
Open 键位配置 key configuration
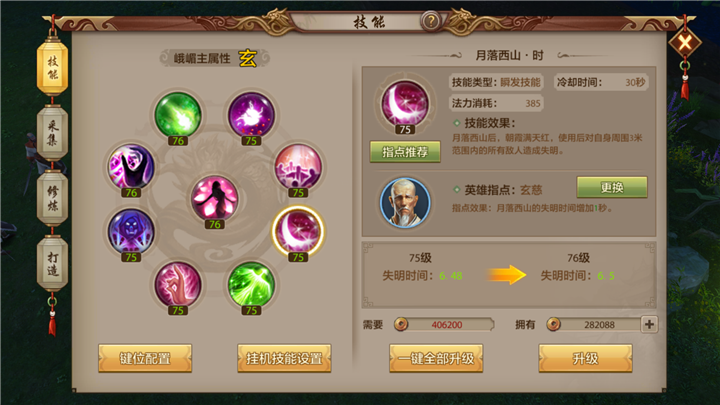tap(145, 358)
